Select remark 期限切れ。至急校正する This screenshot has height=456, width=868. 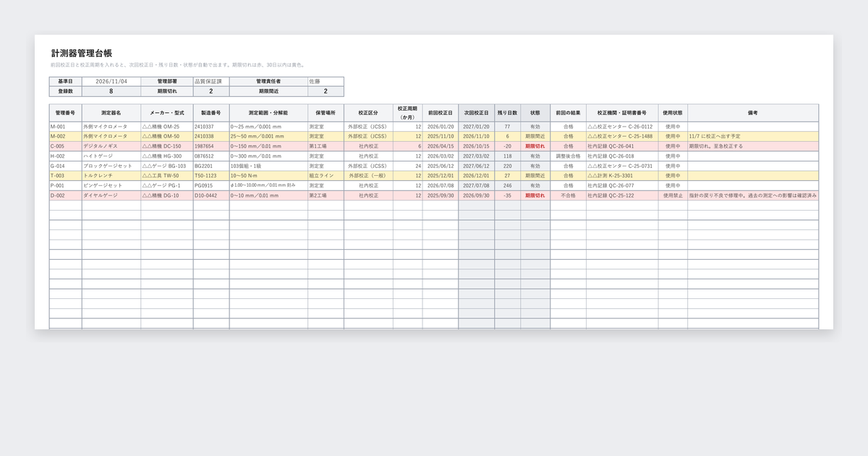pyautogui.click(x=753, y=146)
